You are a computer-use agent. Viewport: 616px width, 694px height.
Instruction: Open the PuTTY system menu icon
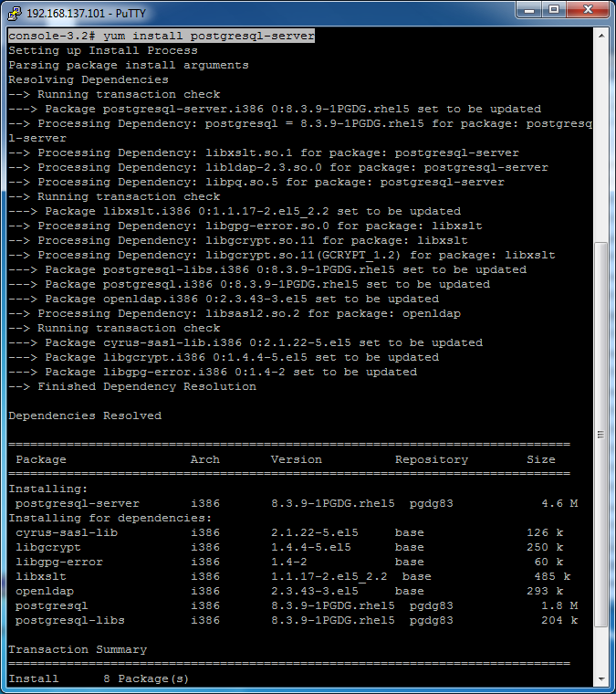pyautogui.click(x=14, y=11)
